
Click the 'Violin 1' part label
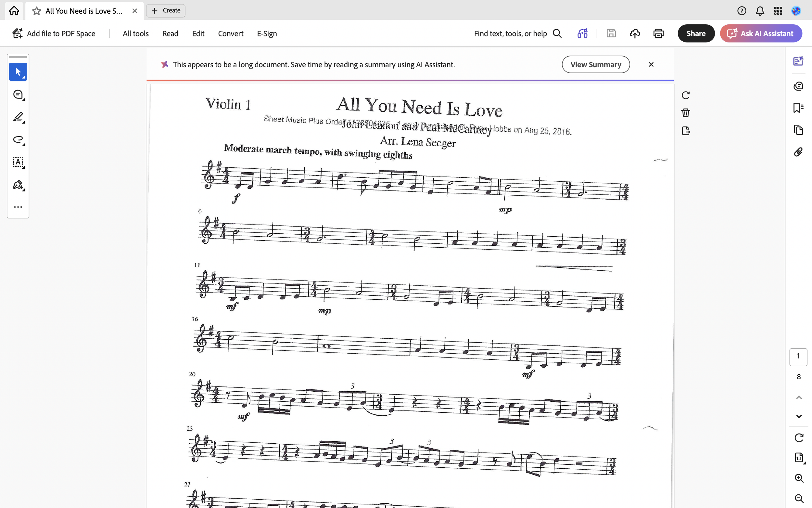point(228,104)
